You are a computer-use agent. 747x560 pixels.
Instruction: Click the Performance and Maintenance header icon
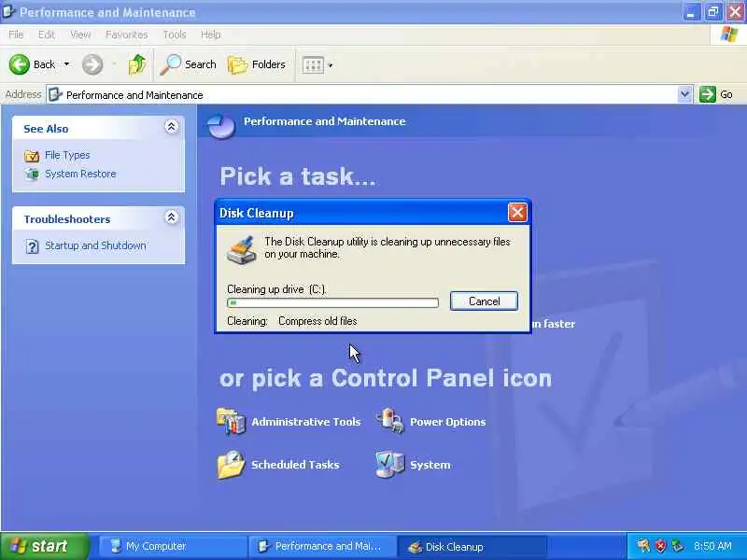[x=221, y=126]
